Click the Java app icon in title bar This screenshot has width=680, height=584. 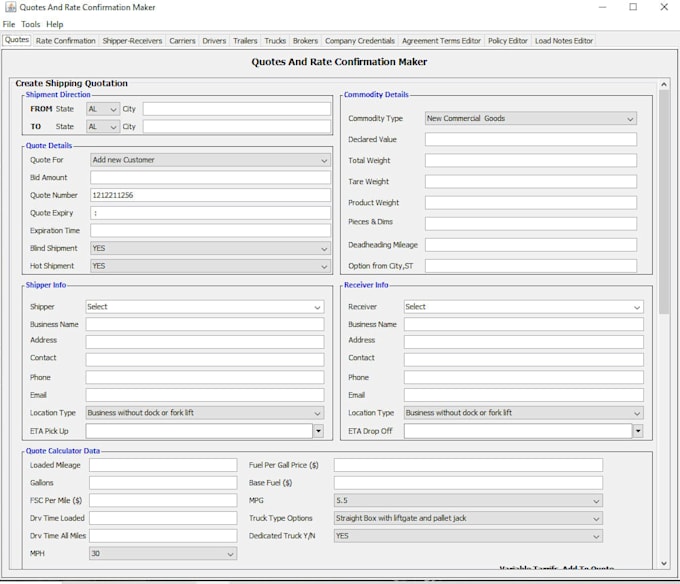coord(10,7)
